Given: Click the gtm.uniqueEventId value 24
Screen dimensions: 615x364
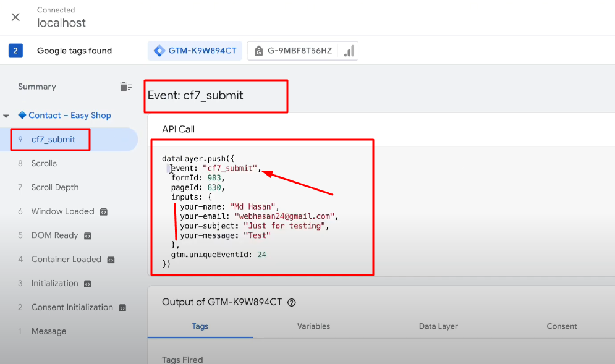Looking at the screenshot, I should click(x=261, y=255).
